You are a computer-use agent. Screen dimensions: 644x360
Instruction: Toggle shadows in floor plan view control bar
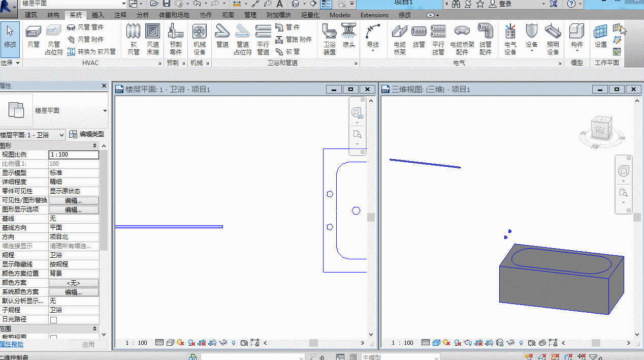(191, 343)
